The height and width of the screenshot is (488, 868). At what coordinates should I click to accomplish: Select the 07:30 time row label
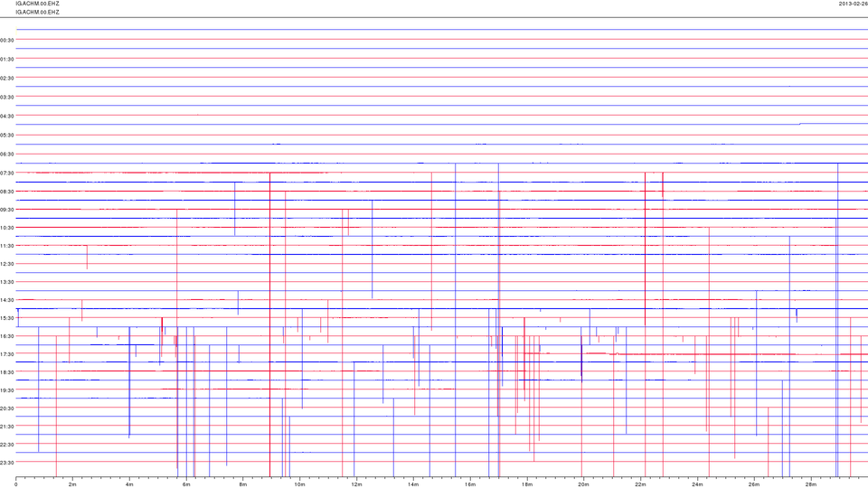pyautogui.click(x=7, y=174)
